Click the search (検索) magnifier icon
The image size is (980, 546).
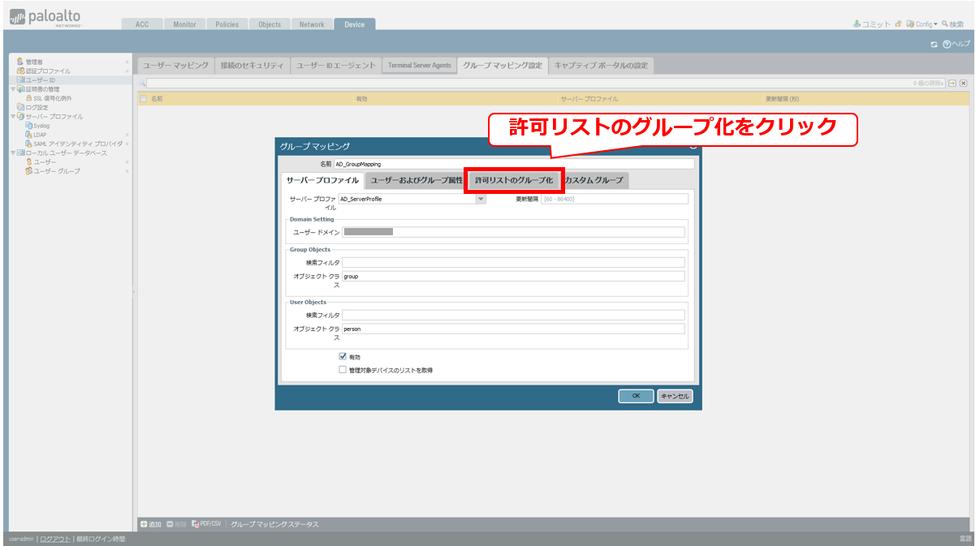[945, 24]
